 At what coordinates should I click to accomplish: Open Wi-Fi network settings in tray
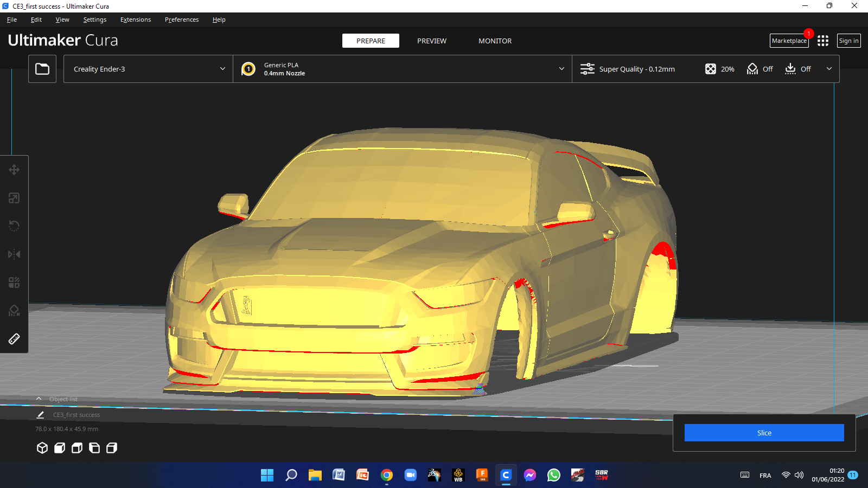786,475
